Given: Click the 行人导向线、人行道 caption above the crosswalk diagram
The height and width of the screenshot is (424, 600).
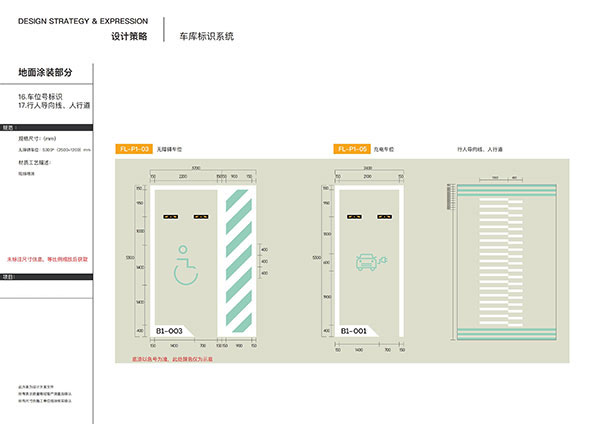Looking at the screenshot, I should click(x=480, y=149).
